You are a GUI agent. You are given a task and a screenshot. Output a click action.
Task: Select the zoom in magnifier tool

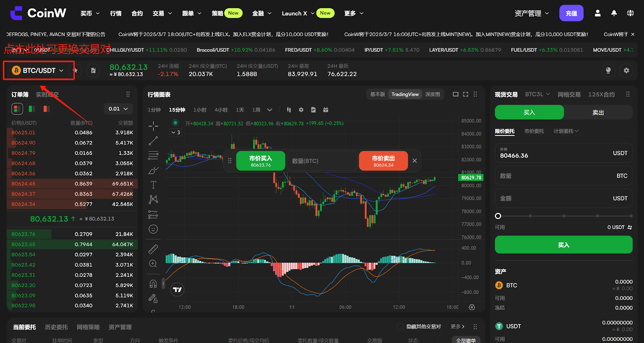pyautogui.click(x=153, y=264)
